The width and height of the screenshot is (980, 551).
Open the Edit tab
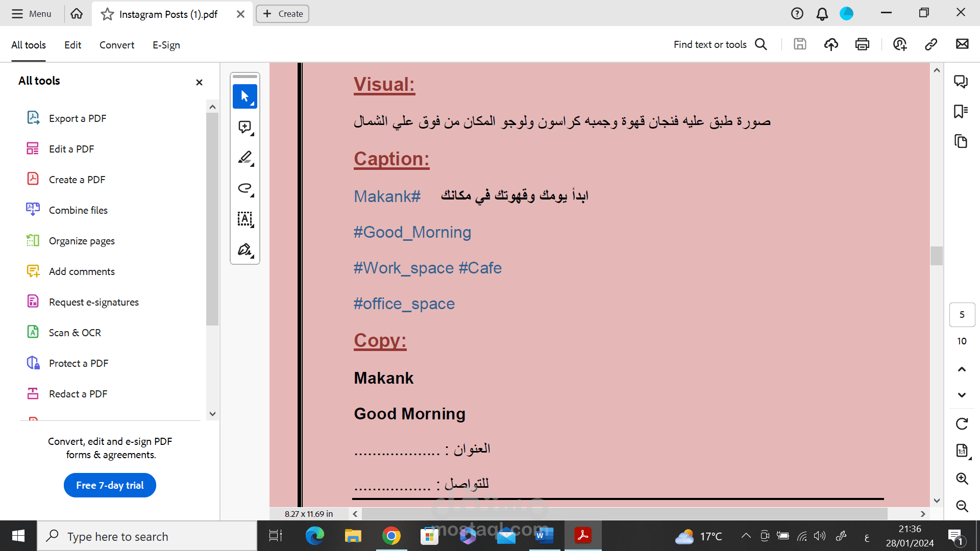tap(72, 45)
